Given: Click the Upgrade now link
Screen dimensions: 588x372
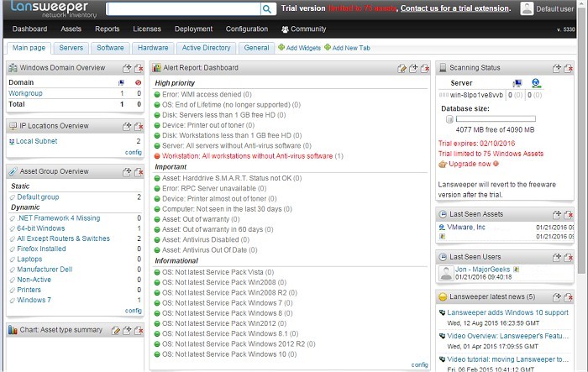Looking at the screenshot, I should [x=467, y=163].
